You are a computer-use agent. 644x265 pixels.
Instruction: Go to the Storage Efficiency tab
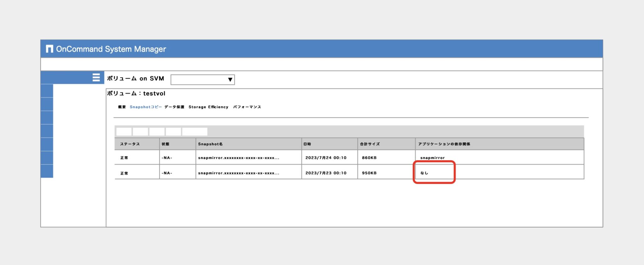coord(208,107)
